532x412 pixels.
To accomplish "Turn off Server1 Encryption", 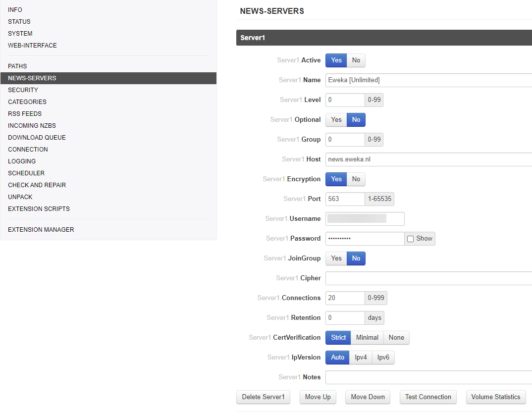I will point(356,179).
